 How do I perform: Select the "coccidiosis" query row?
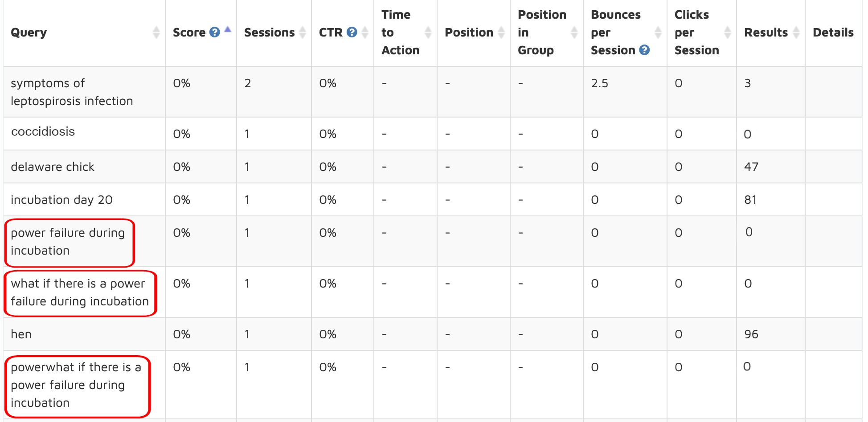point(43,132)
